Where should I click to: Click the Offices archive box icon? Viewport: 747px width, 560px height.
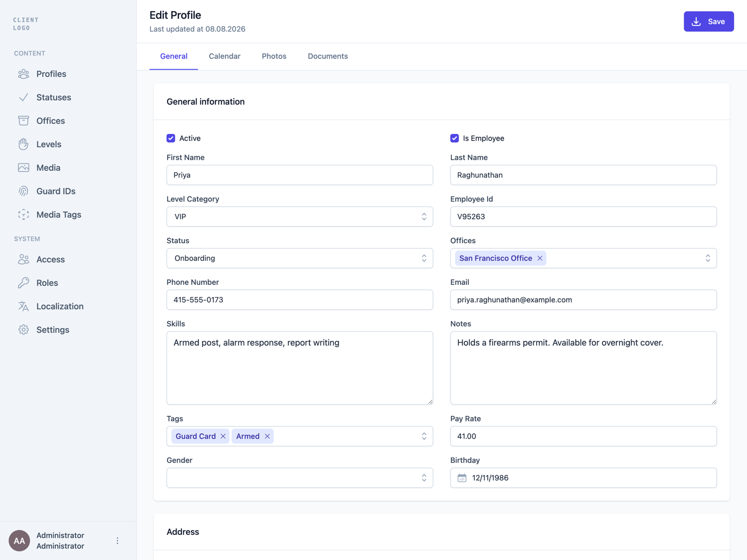coord(23,121)
